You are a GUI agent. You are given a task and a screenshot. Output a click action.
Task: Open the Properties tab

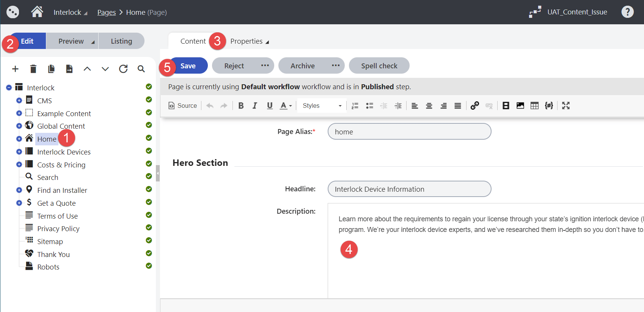[250, 41]
